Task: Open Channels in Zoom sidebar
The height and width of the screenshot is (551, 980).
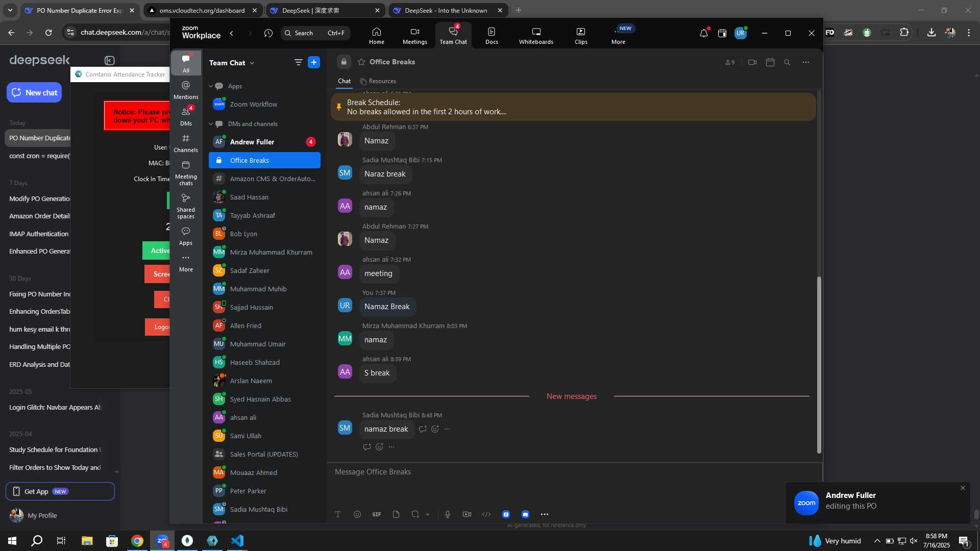Action: (x=186, y=143)
